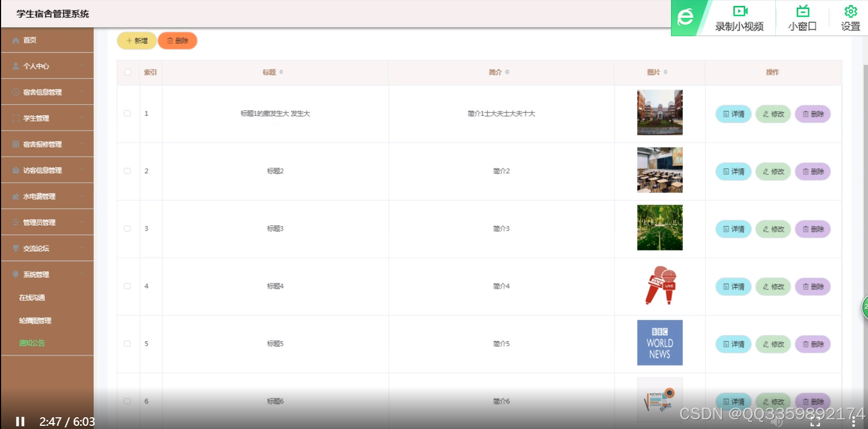Check the checkbox for row 5

tap(127, 344)
